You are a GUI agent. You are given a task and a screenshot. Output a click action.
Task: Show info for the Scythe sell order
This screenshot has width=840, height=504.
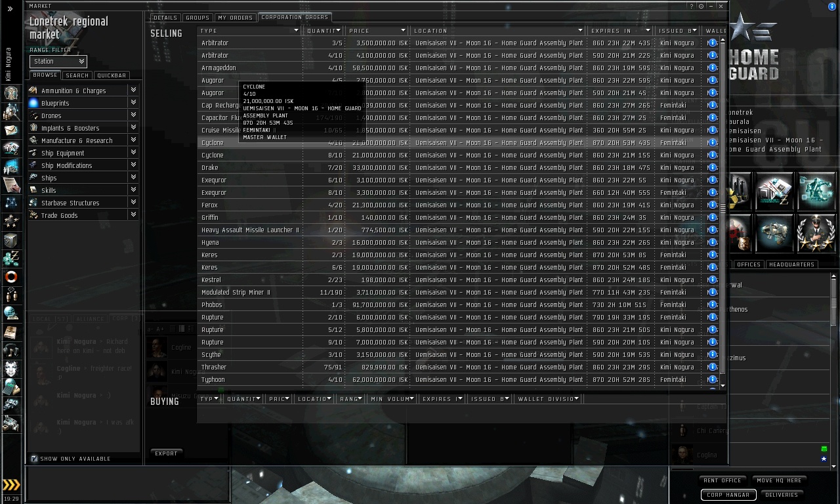click(x=713, y=354)
